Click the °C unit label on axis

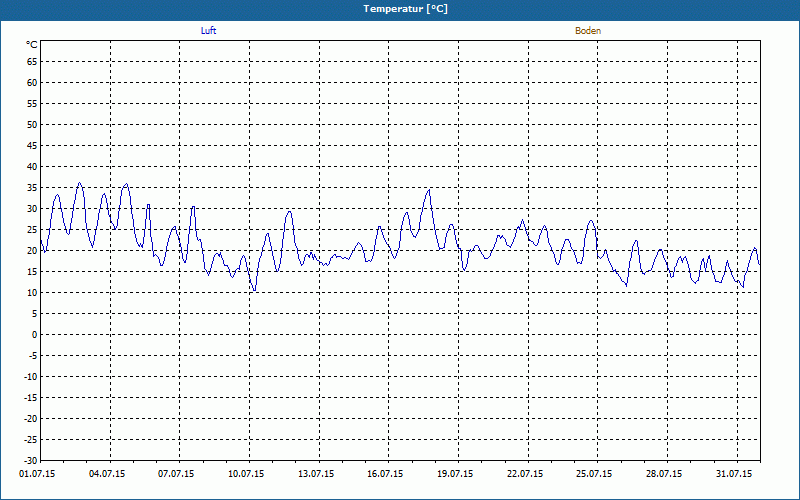(x=32, y=45)
